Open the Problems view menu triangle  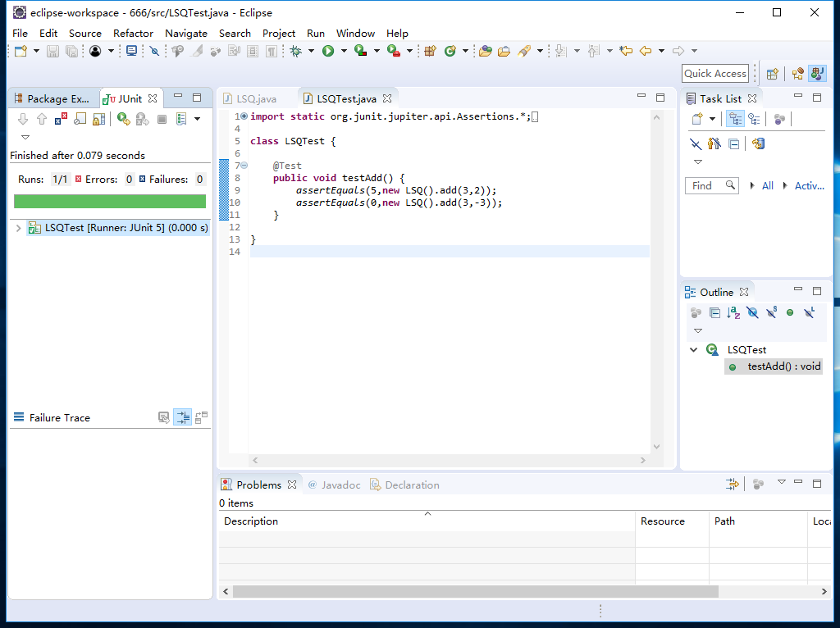(x=782, y=482)
